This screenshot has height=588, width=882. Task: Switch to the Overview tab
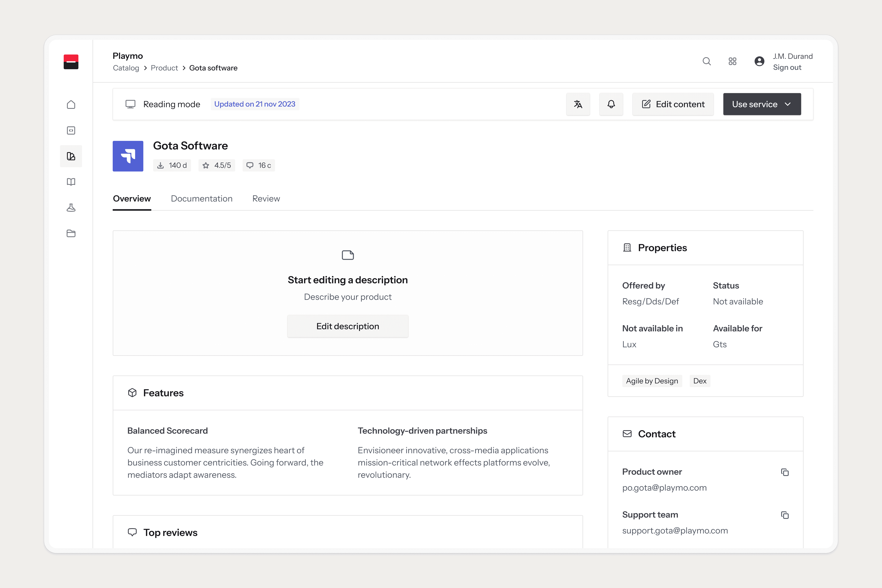132,199
